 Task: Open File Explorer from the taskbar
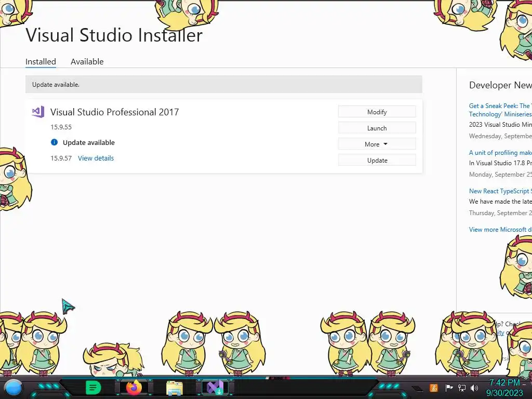(x=175, y=388)
